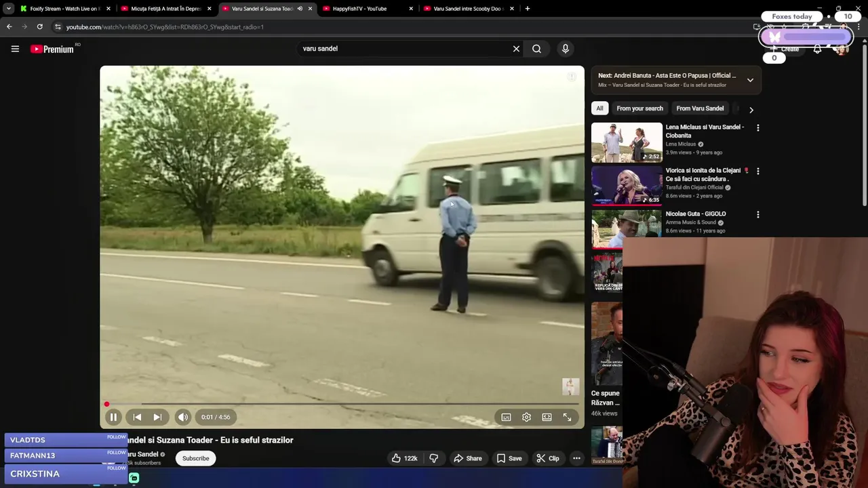Image resolution: width=868 pixels, height=488 pixels.
Task: Save video to playlist
Action: click(509, 459)
